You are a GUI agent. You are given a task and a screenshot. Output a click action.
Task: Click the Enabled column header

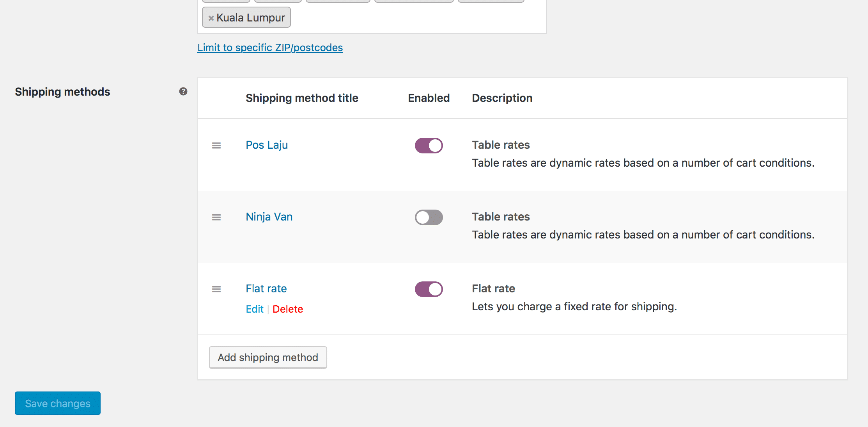tap(429, 98)
